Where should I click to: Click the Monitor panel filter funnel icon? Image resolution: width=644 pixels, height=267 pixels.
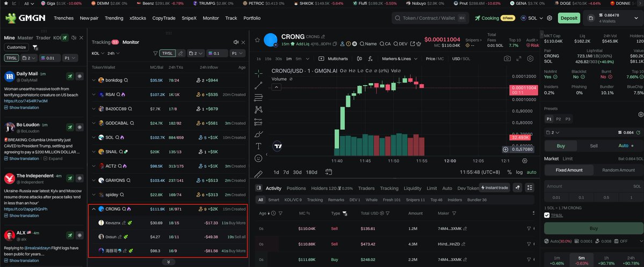click(155, 53)
